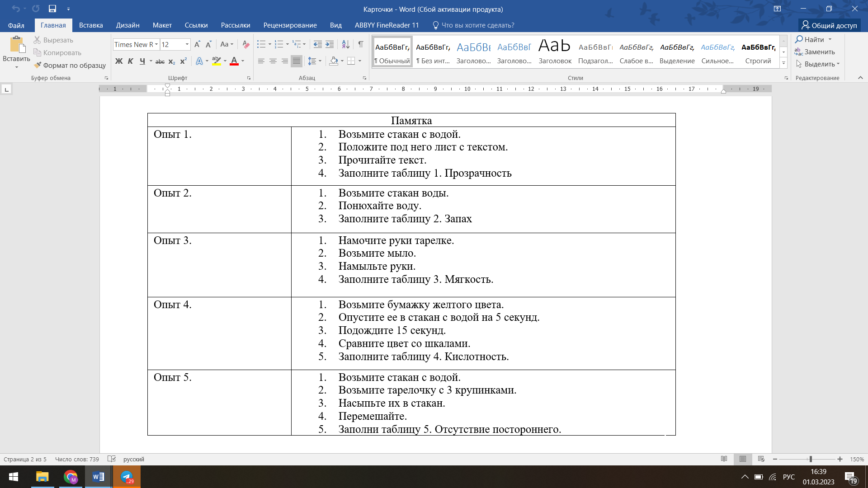Viewport: 868px width, 488px height.
Task: Switch to the Insert tab
Action: [91, 25]
